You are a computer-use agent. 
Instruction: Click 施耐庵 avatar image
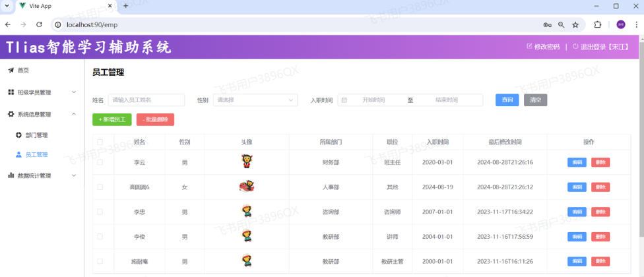pos(246,261)
